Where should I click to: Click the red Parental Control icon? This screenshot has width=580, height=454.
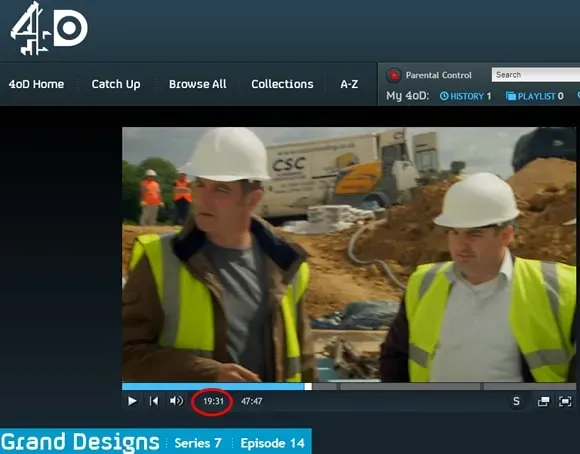(x=393, y=75)
